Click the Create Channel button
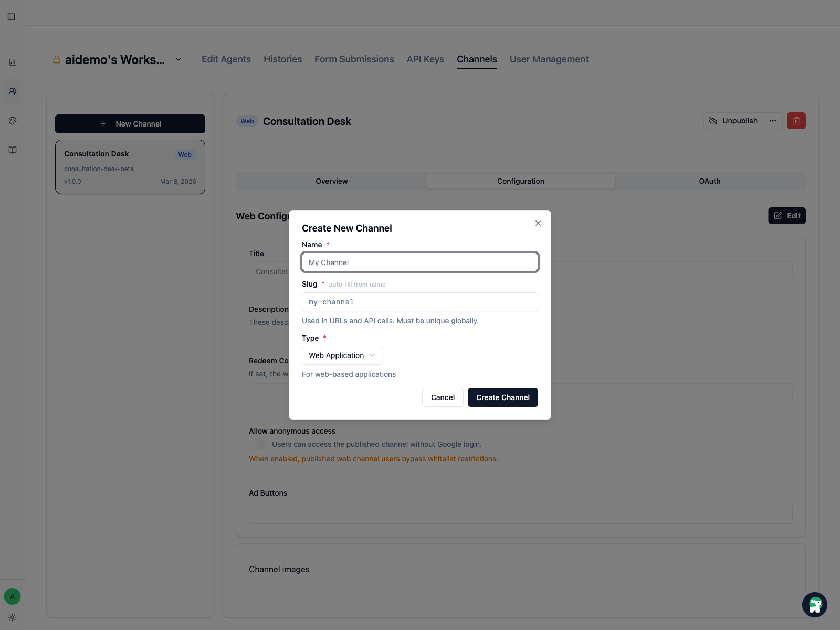840x630 pixels. click(502, 397)
